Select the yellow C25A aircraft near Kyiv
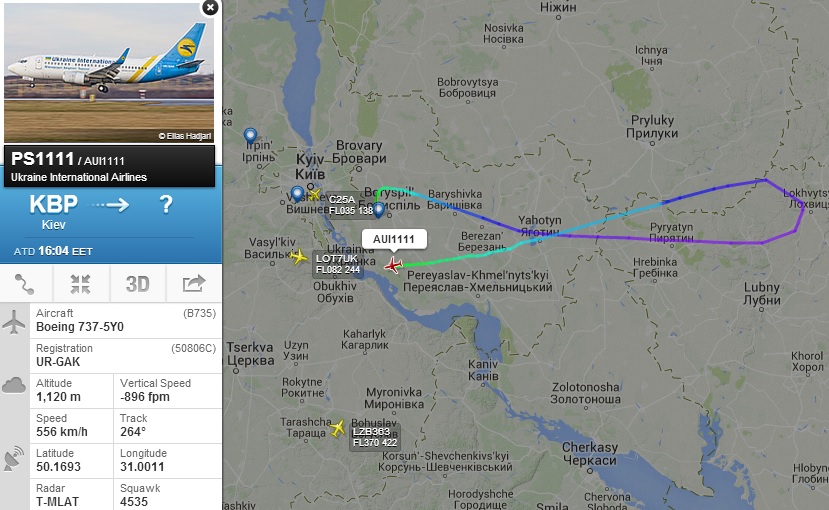The height and width of the screenshot is (510, 829). (x=315, y=195)
